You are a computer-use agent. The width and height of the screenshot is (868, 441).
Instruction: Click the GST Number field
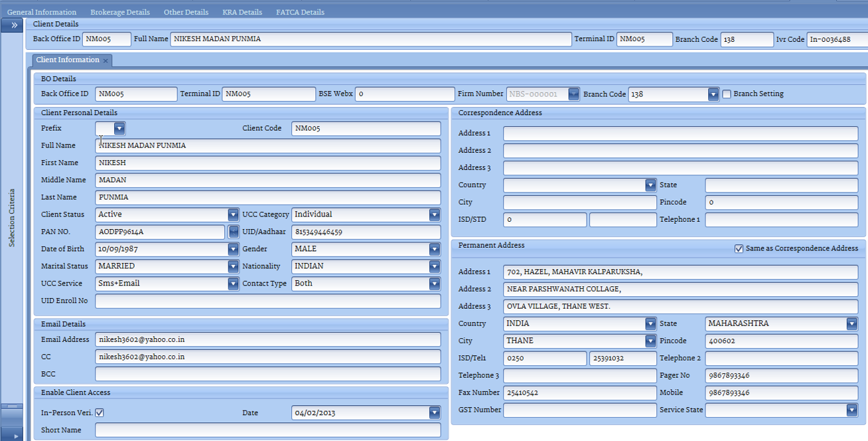(579, 410)
